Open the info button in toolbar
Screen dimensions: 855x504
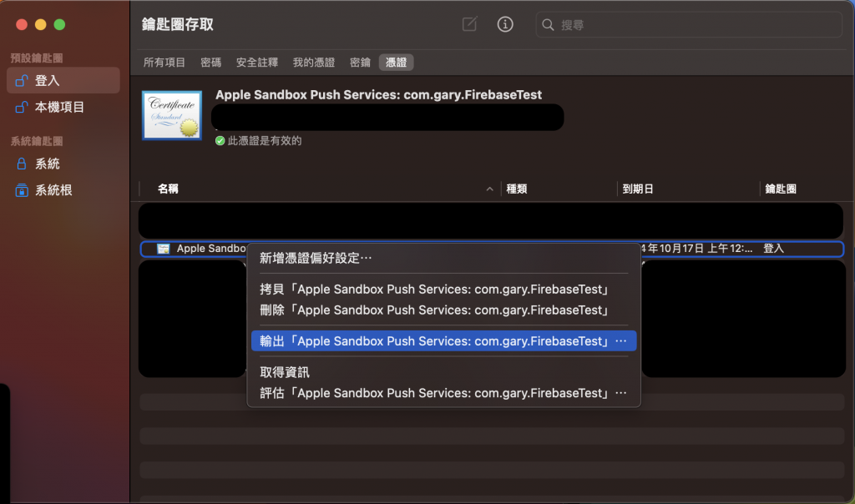click(505, 24)
